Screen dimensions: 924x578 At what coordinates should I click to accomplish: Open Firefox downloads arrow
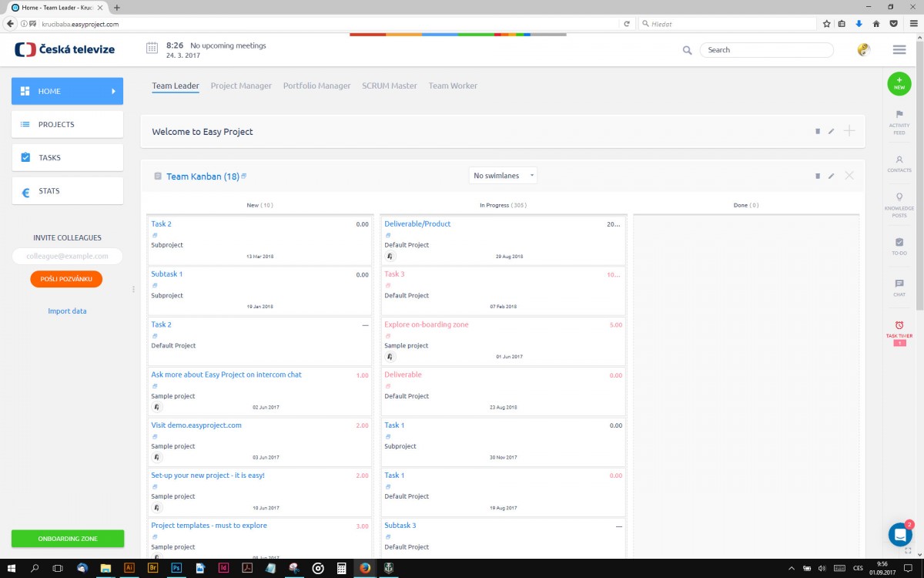pyautogui.click(x=859, y=24)
